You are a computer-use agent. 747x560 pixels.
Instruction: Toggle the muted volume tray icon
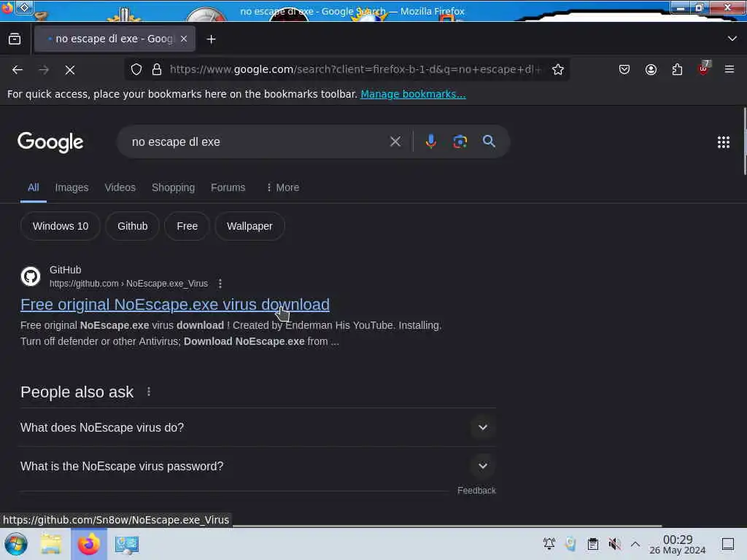[614, 544]
